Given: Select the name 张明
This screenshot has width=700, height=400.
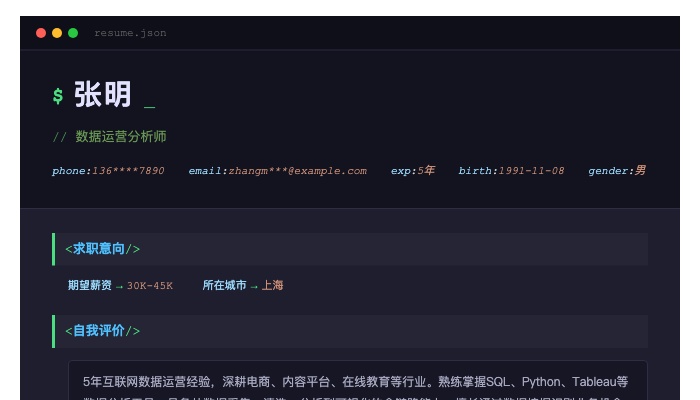Looking at the screenshot, I should [x=103, y=94].
